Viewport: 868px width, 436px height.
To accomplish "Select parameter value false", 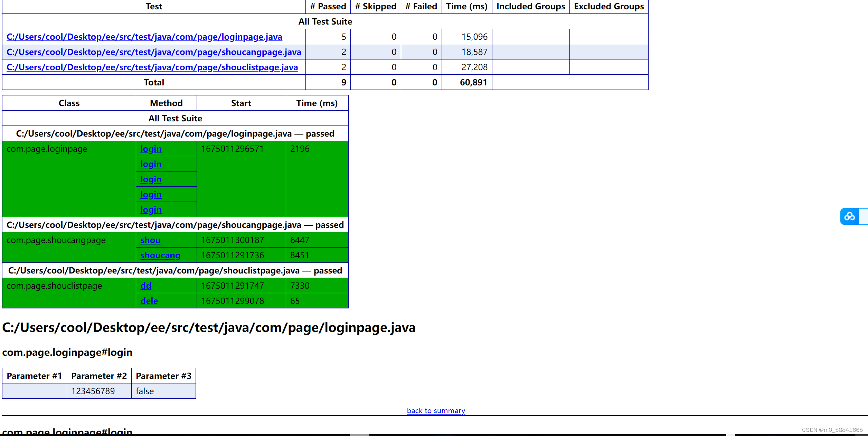I will click(145, 391).
